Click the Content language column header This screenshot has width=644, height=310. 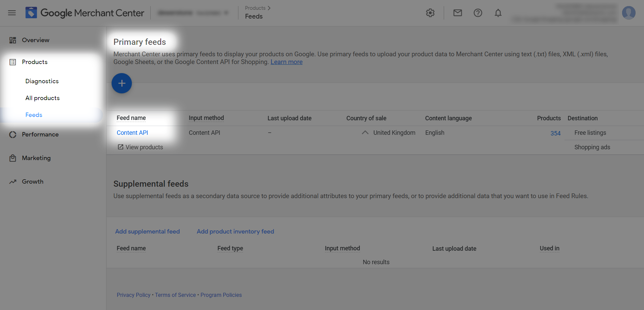point(448,118)
